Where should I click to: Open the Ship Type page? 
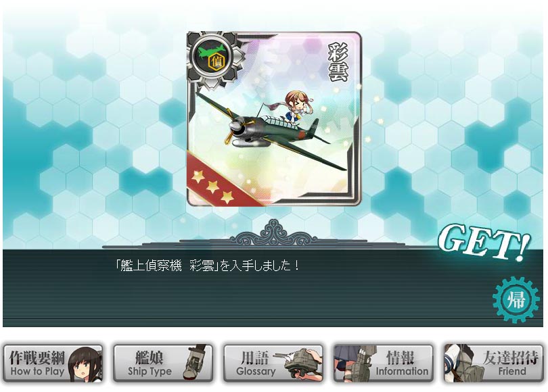pos(163,364)
